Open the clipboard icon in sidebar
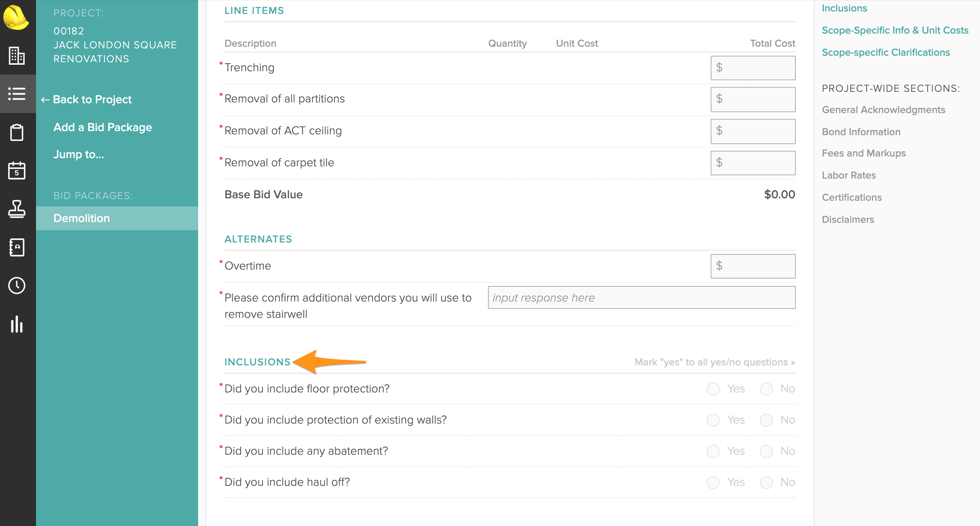This screenshot has width=980, height=526. (x=17, y=132)
